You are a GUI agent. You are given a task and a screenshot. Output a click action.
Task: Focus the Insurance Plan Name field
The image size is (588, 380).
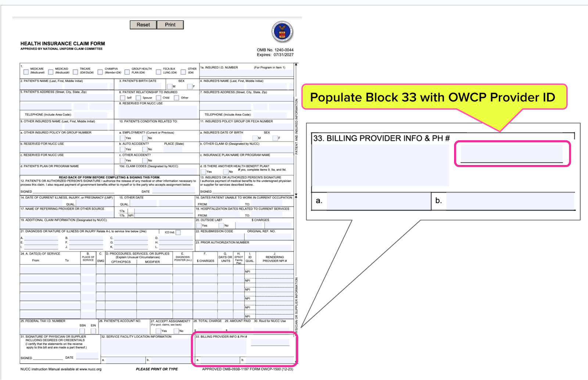247,161
